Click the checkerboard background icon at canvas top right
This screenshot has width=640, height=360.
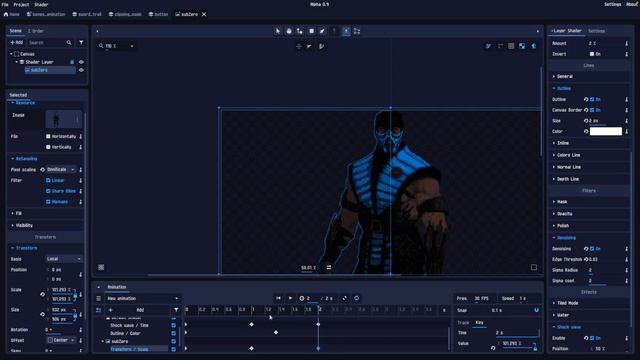(522, 46)
